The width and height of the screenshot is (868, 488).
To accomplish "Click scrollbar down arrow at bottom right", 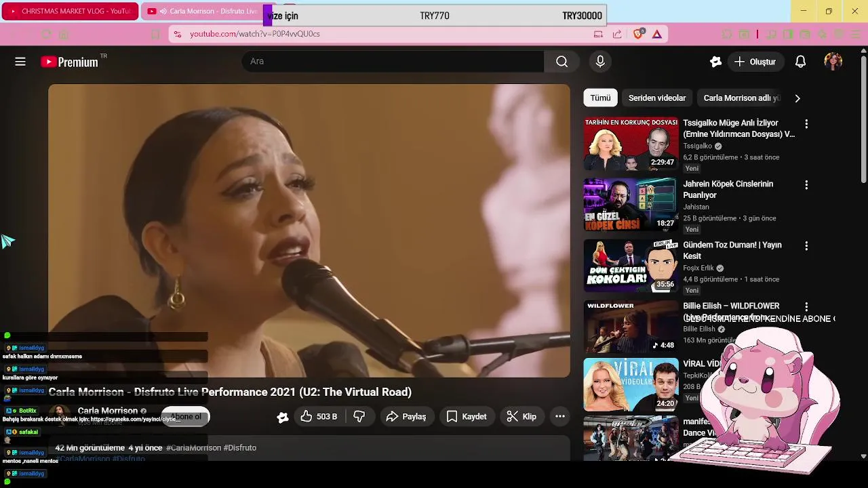I will pos(863,456).
